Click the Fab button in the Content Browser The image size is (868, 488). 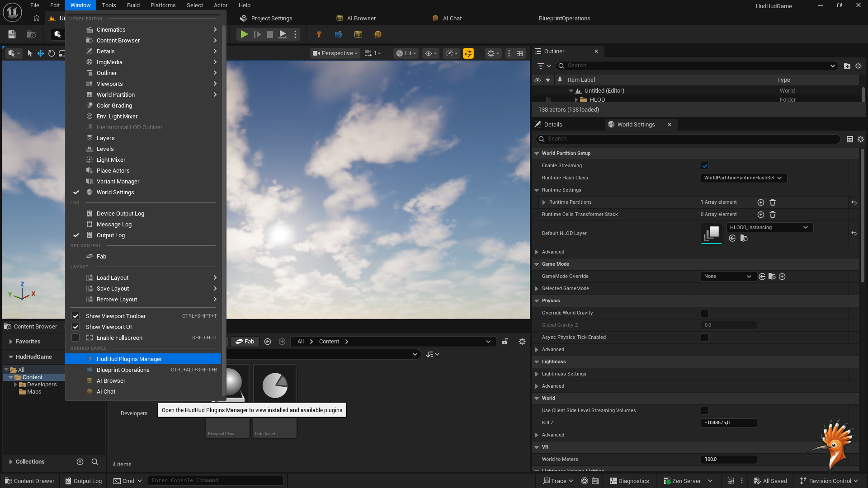pos(245,342)
